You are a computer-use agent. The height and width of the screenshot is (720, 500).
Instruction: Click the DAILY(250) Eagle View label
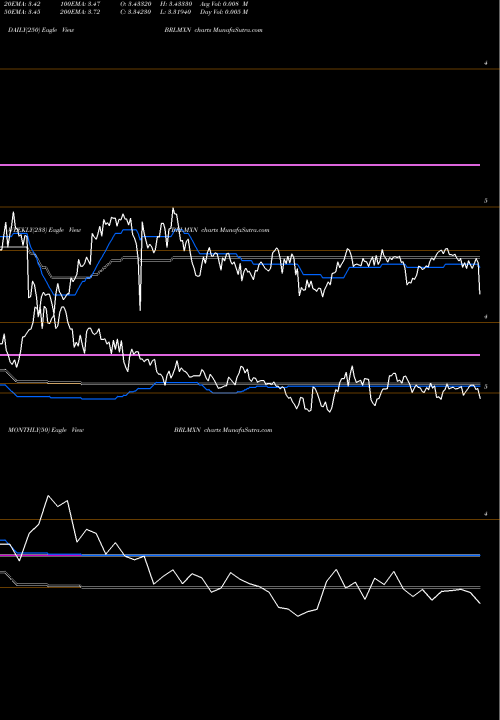(x=41, y=30)
